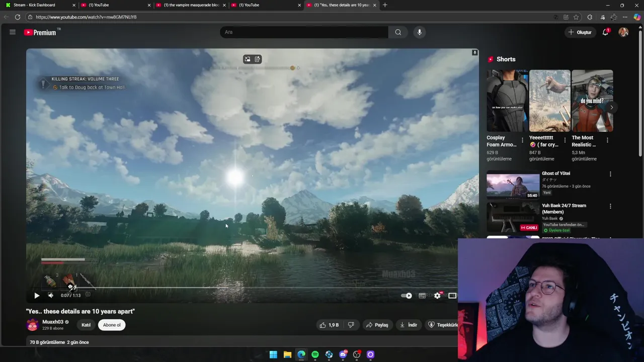Close the Stream - Kick Dashboard tab
The height and width of the screenshot is (362, 644).
[74, 5]
